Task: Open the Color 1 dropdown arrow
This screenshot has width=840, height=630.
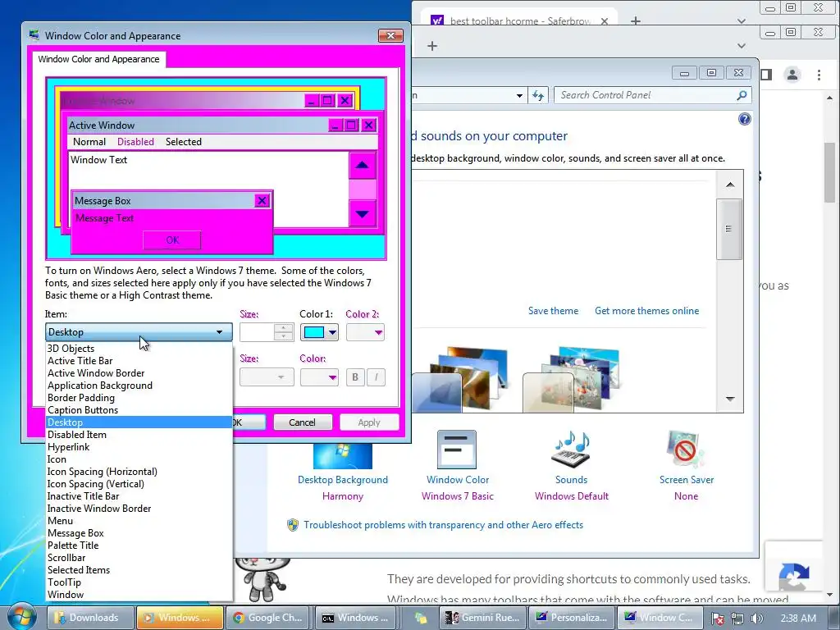Action: point(332,333)
